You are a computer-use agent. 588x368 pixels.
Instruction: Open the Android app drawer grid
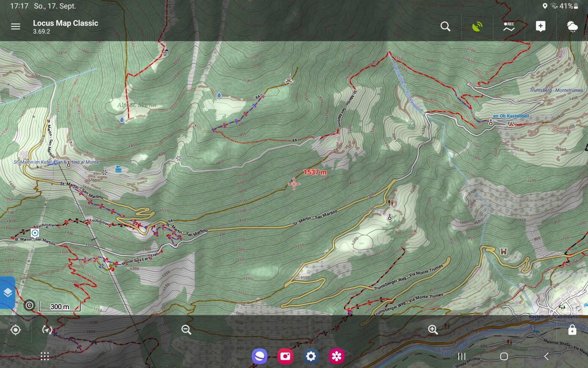pos(45,356)
